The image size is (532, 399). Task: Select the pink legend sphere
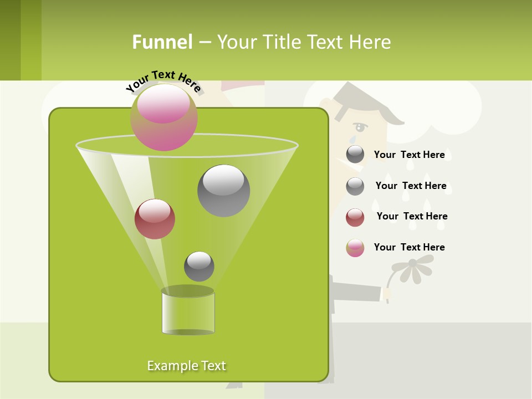point(355,248)
